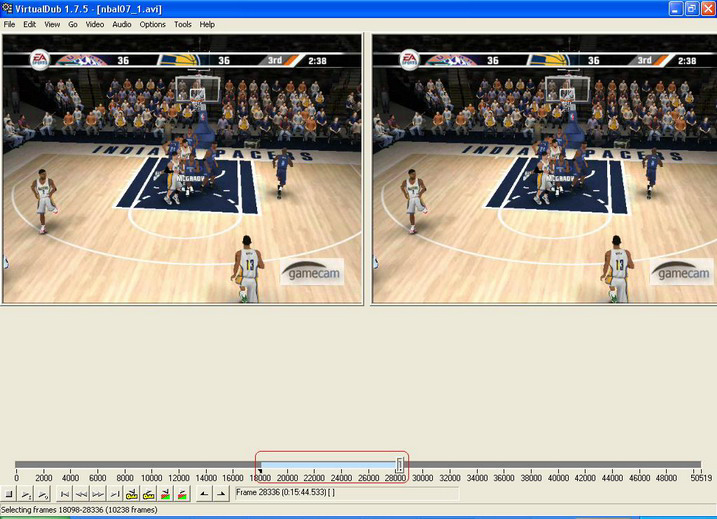This screenshot has width=717, height=519.
Task: Jump to the end of the video
Action: [x=115, y=494]
